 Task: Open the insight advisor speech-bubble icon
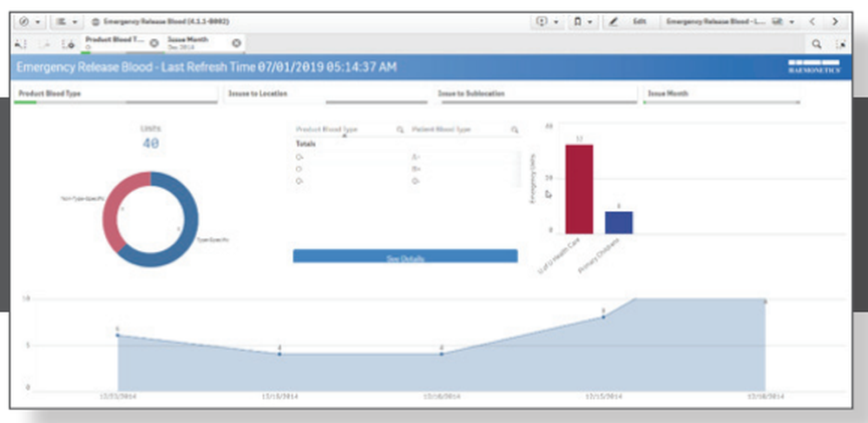pyautogui.click(x=542, y=22)
